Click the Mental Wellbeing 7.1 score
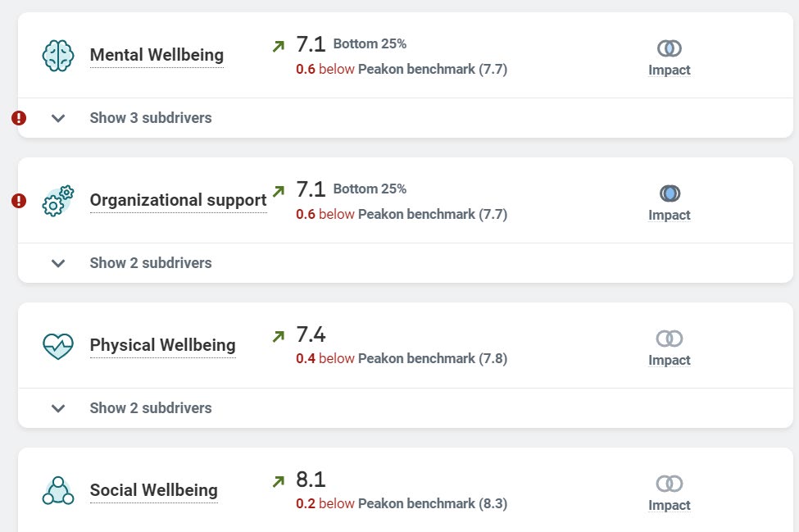799x532 pixels. pyautogui.click(x=311, y=45)
